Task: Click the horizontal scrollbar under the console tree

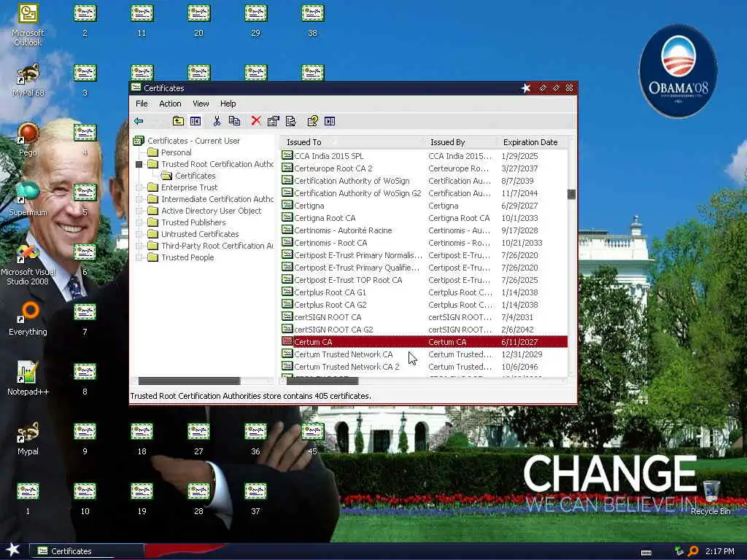Action: [189, 381]
